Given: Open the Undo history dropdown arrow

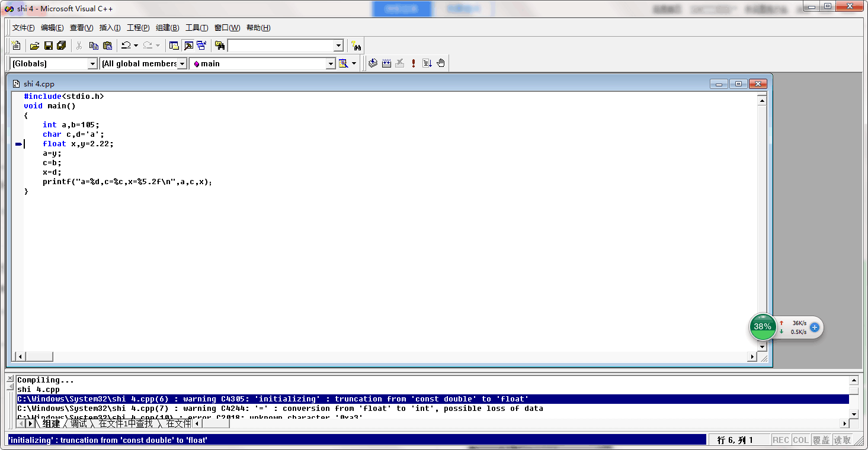Looking at the screenshot, I should pyautogui.click(x=136, y=46).
